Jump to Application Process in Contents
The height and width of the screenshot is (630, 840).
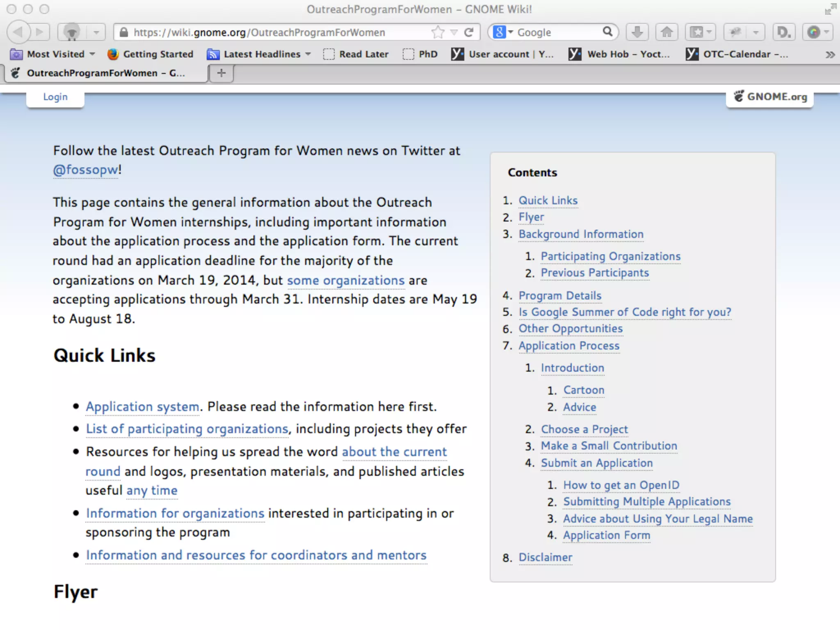tap(569, 346)
